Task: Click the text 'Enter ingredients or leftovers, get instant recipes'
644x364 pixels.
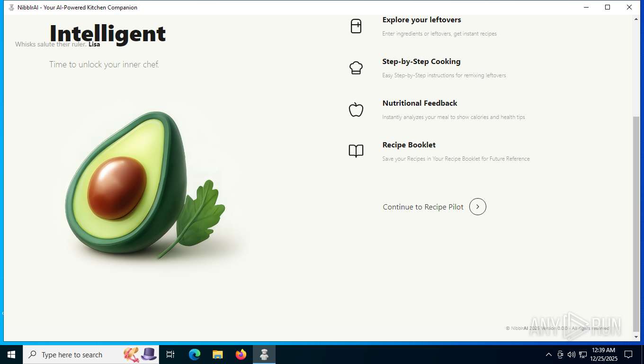Action: tap(439, 34)
